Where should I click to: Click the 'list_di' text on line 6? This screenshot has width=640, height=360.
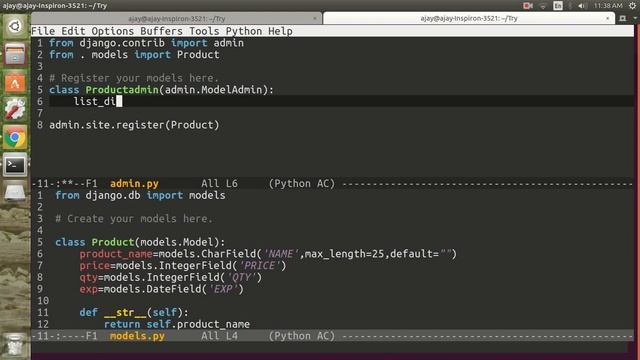(x=95, y=101)
